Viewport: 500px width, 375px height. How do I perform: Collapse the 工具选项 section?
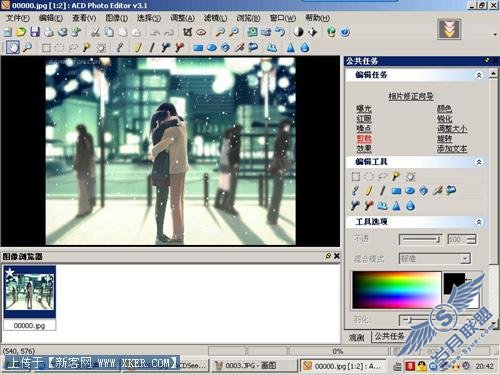point(479,222)
